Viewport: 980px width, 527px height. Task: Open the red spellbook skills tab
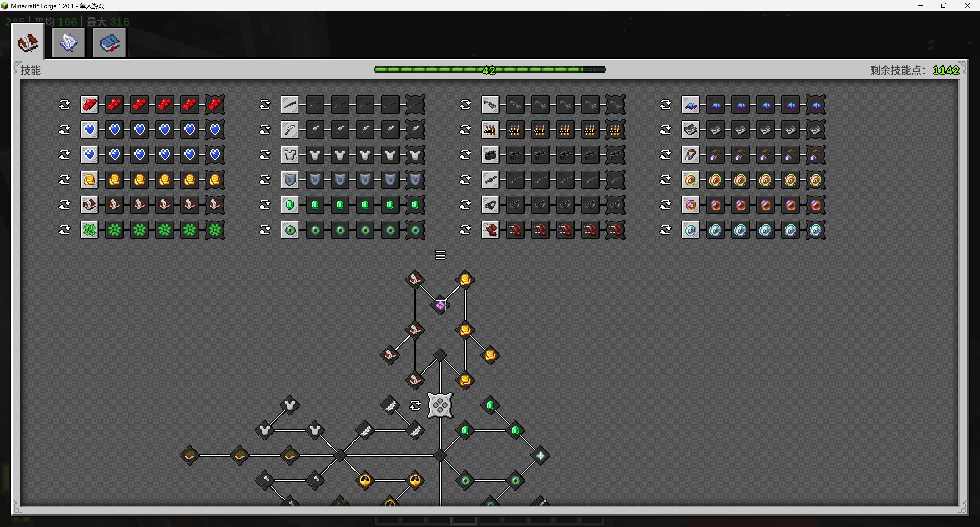click(28, 42)
